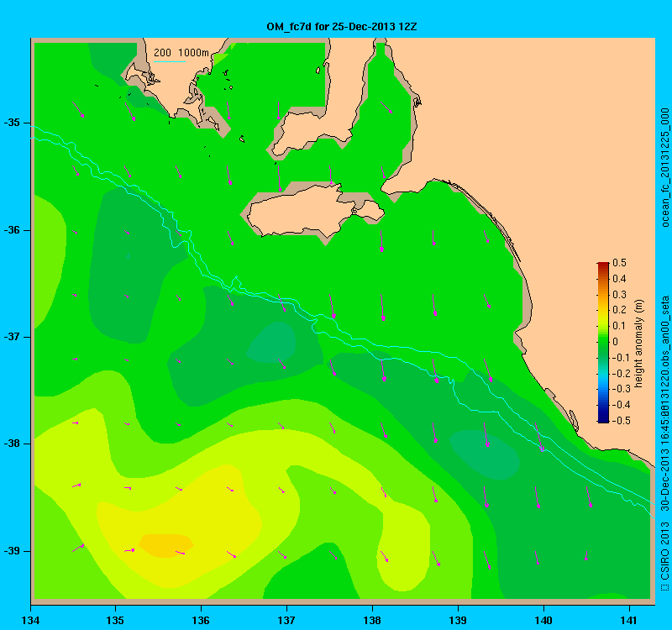Click the cyan contour legend line under '200 1000m'
Screen dimensions: 672x630
pos(170,61)
